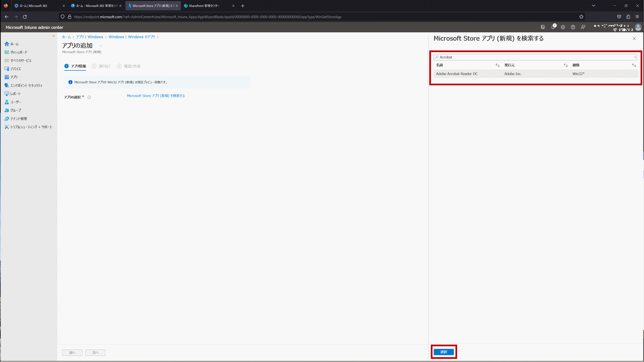This screenshot has width=644, height=362.
Task: Open Microsoft Store アプリ (新規) を検索する link
Action: [156, 96]
